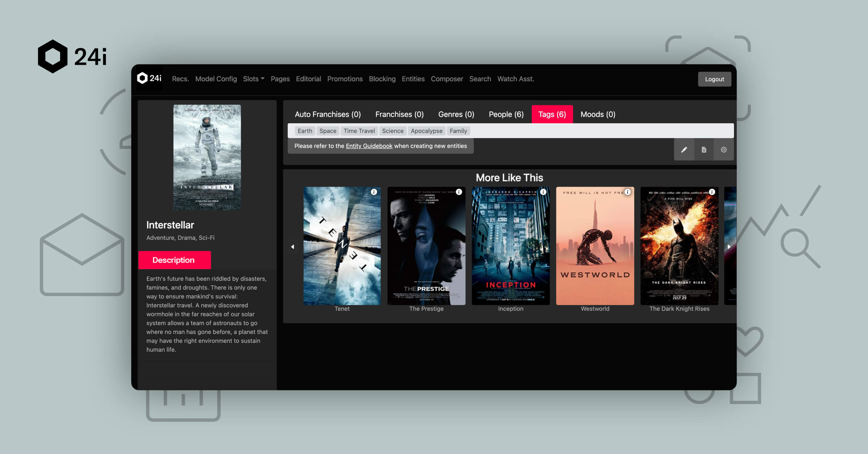
Task: Click the Logout button
Action: (714, 79)
